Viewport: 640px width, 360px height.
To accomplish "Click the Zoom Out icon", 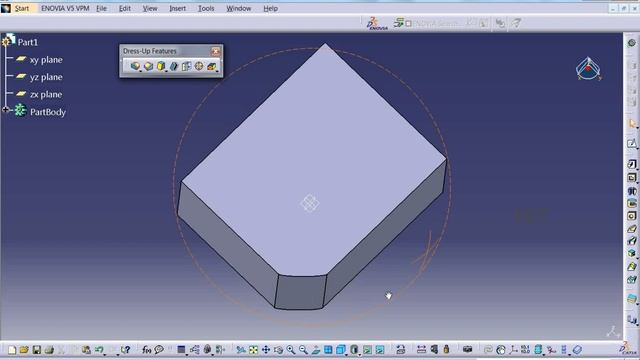I will pos(303,350).
